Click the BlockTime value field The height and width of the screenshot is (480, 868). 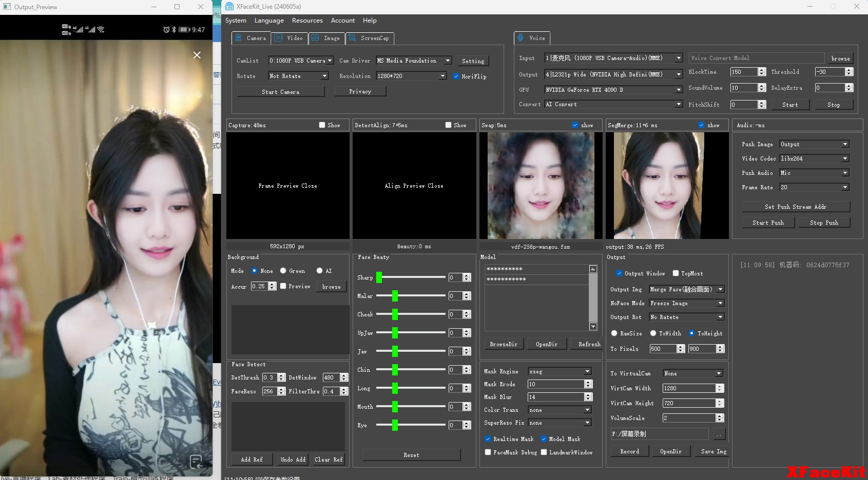pyautogui.click(x=744, y=72)
